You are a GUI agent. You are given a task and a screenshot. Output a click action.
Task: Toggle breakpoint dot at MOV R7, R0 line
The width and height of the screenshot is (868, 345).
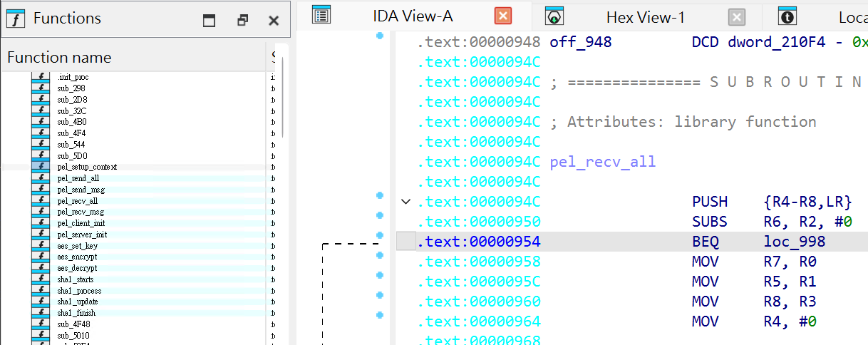coord(379,254)
